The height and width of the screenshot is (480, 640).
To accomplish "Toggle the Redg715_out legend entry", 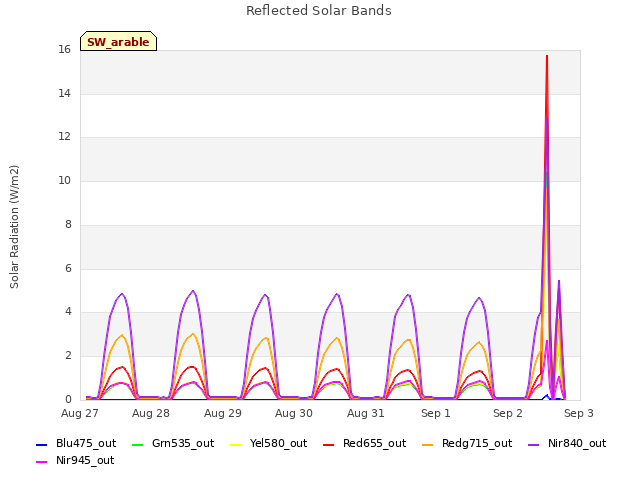I will pyautogui.click(x=467, y=444).
